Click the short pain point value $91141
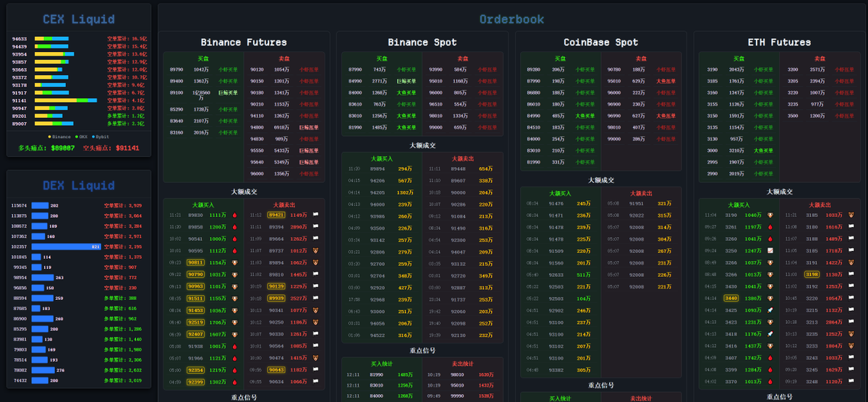The image size is (868, 402). click(x=127, y=147)
